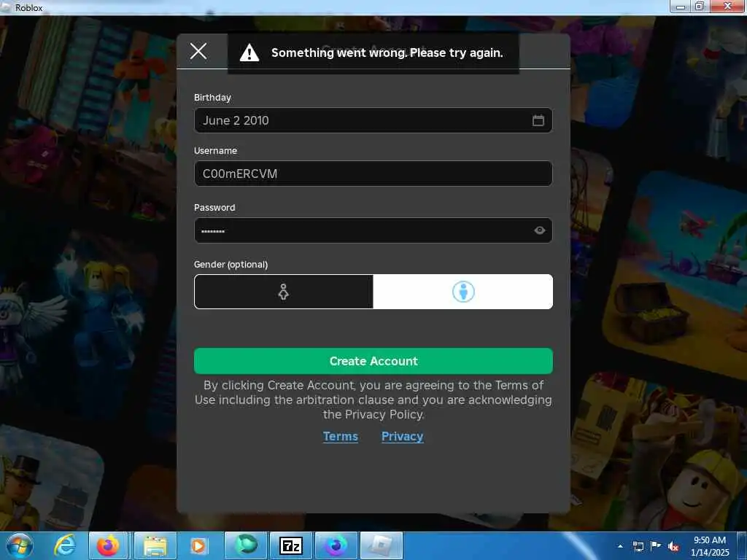Click the Birthday label text
Viewport: 747px width, 560px height.
(212, 97)
